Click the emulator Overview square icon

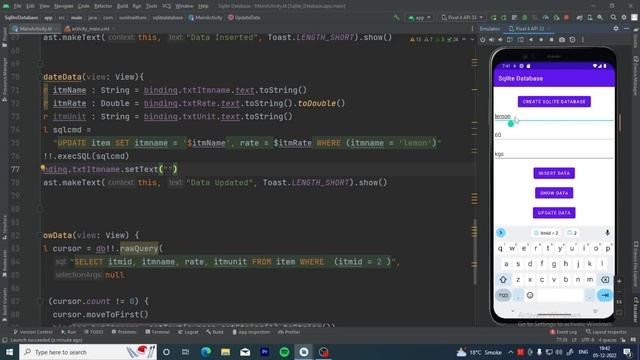pyautogui.click(x=551, y=40)
